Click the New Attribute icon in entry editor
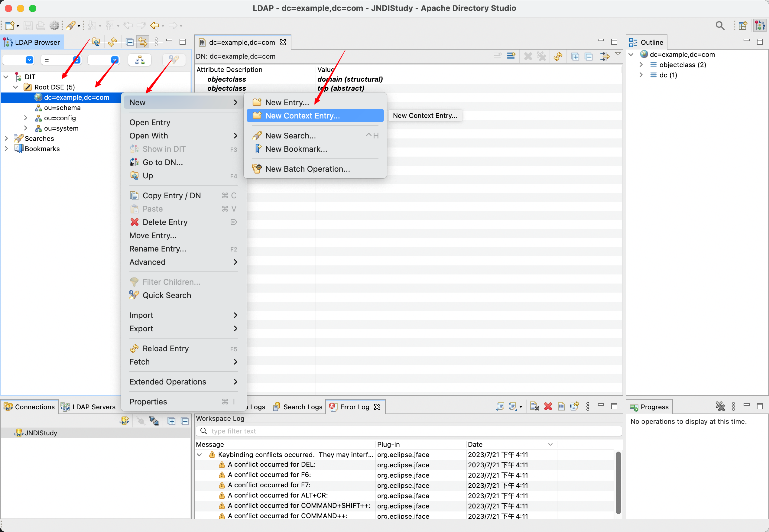Image resolution: width=769 pixels, height=532 pixels. tap(511, 56)
